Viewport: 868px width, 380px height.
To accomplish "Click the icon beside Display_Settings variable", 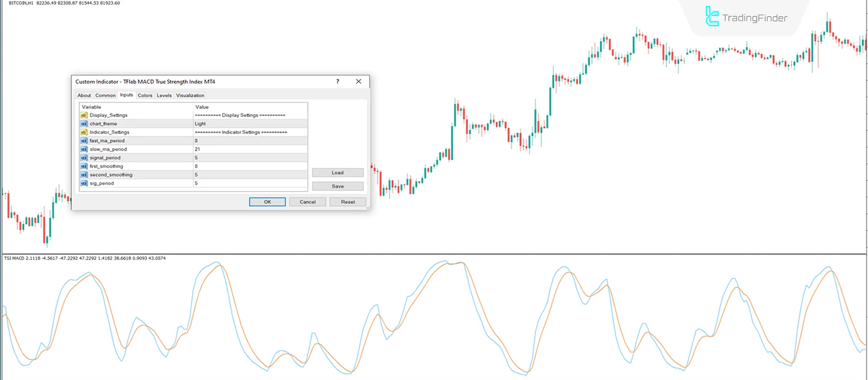I will tap(84, 115).
